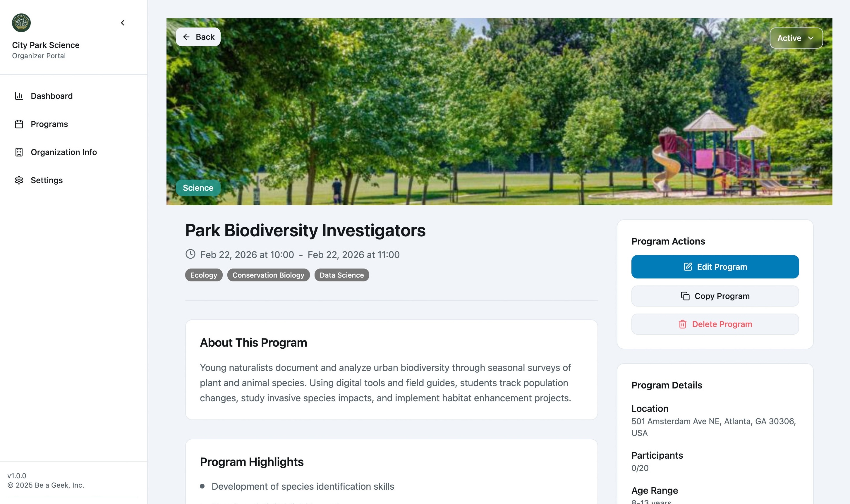Click the Edit Program pencil icon
Viewport: 850px width, 504px height.
pos(688,267)
